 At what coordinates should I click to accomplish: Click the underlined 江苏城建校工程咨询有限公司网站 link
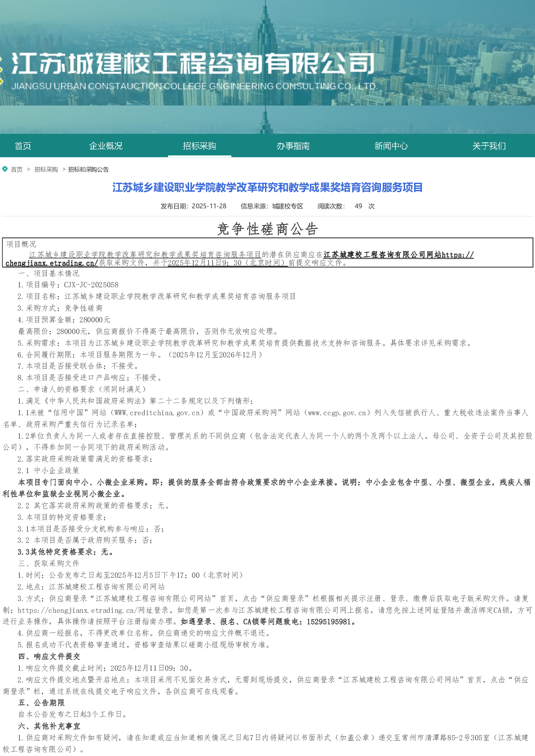click(x=382, y=255)
